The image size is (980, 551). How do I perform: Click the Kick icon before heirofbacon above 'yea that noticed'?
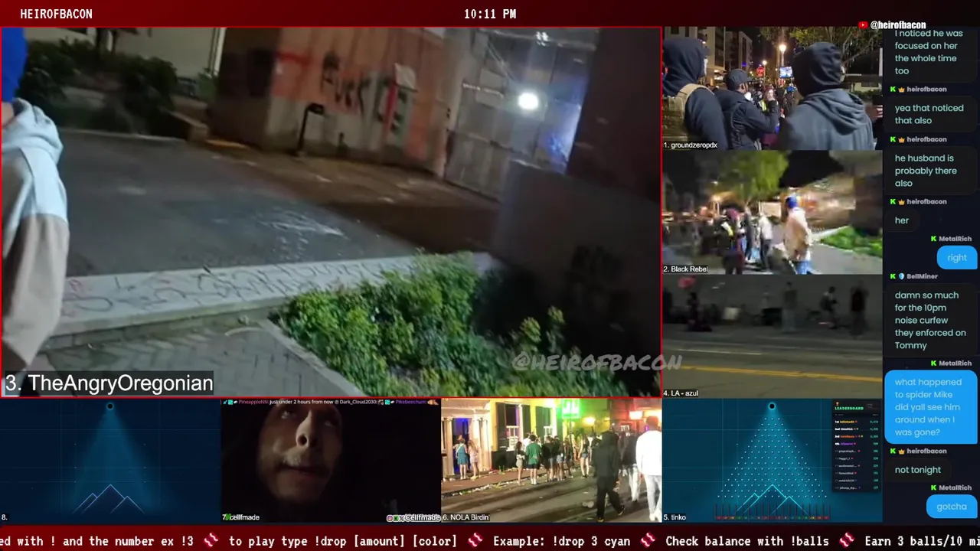[x=893, y=90]
